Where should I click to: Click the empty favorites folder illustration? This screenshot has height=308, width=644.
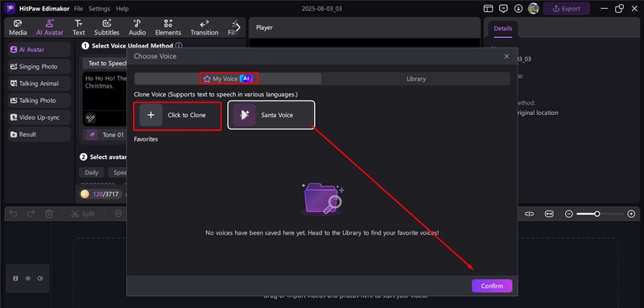[x=323, y=199]
